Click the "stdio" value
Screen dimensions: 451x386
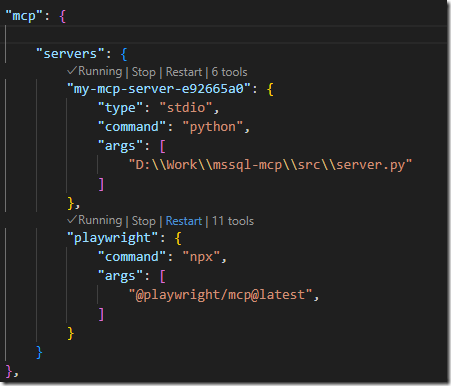(x=186, y=108)
